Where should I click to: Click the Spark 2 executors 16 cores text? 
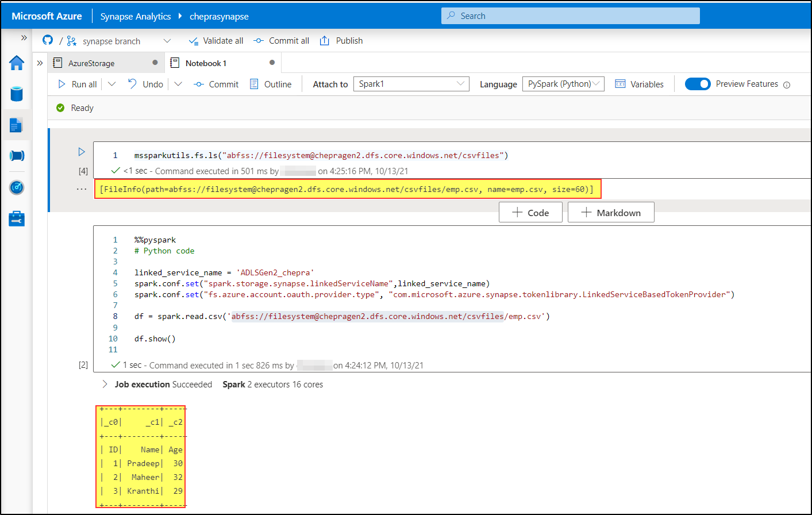[273, 384]
